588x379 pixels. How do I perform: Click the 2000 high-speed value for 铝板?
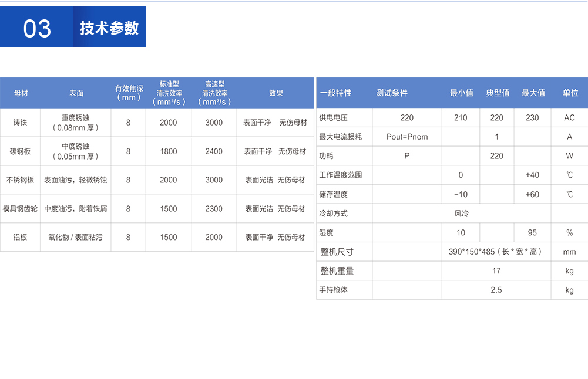(x=214, y=237)
